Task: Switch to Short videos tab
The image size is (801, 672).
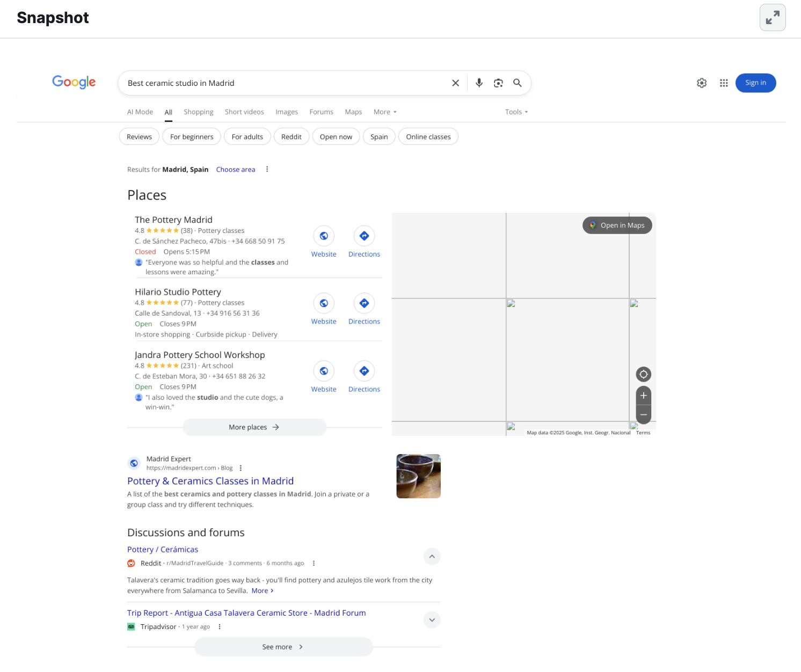Action: pyautogui.click(x=244, y=112)
